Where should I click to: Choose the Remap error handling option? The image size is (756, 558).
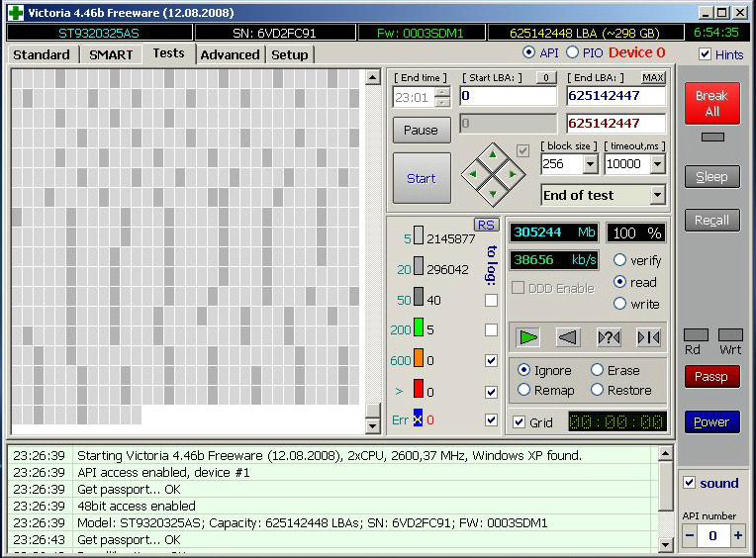pyautogui.click(x=523, y=390)
